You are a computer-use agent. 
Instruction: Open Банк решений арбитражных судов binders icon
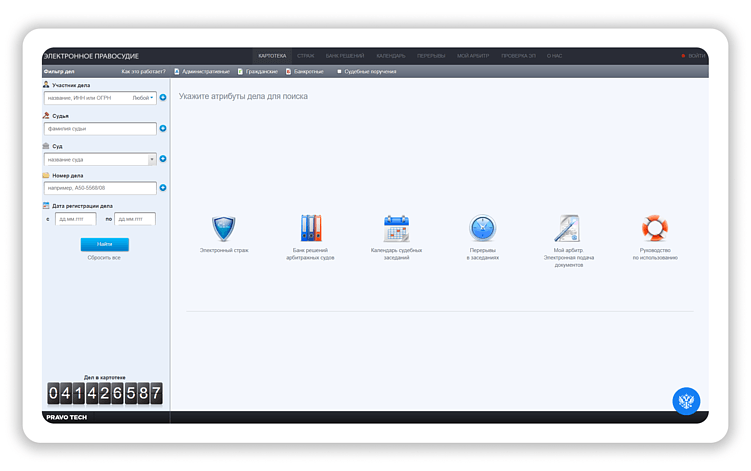(310, 228)
